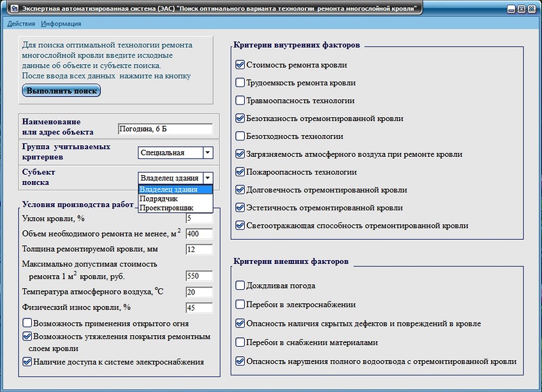Choose Проектировщик from the dropdown list
The width and height of the screenshot is (542, 392).
pos(175,208)
